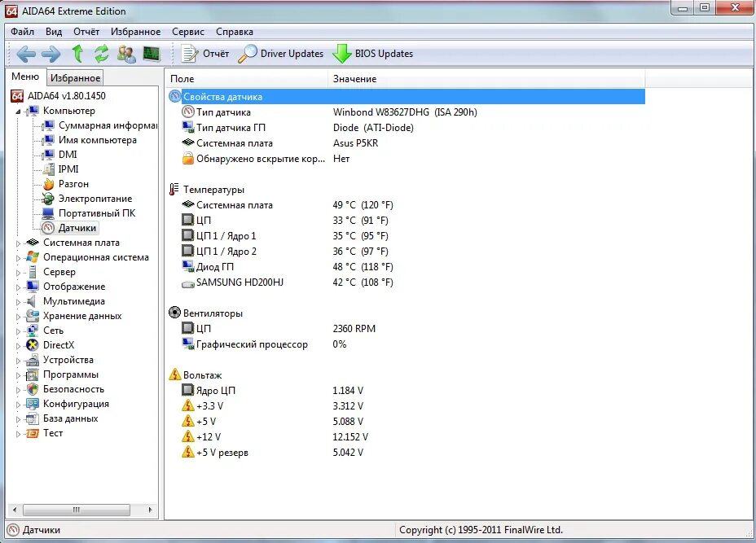The image size is (756, 543).
Task: Collapse the Компьютер tree node
Action: [x=18, y=112]
